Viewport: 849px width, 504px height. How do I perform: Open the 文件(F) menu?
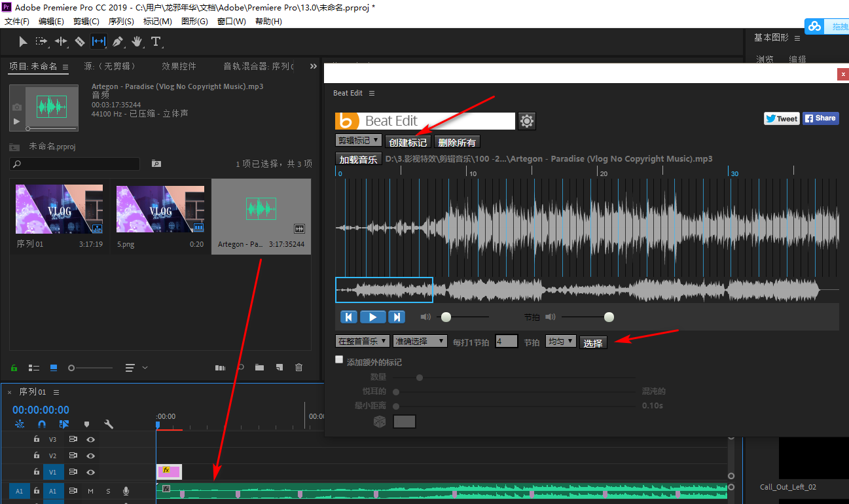coord(16,22)
